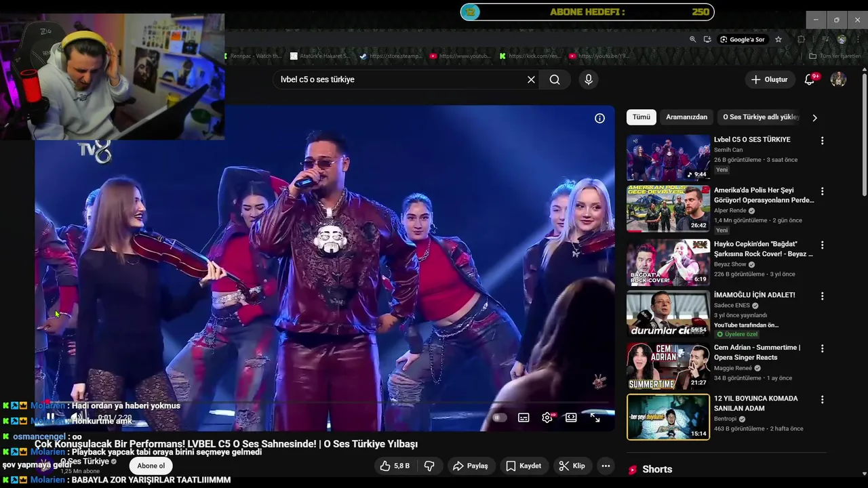The image size is (868, 488).
Task: Click the Google'a Sor button
Action: (742, 39)
